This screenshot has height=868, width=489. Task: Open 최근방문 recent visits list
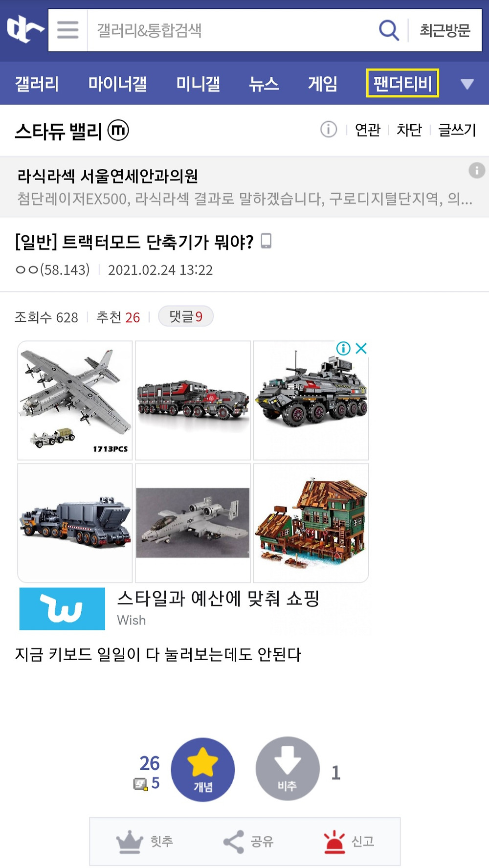coord(445,30)
